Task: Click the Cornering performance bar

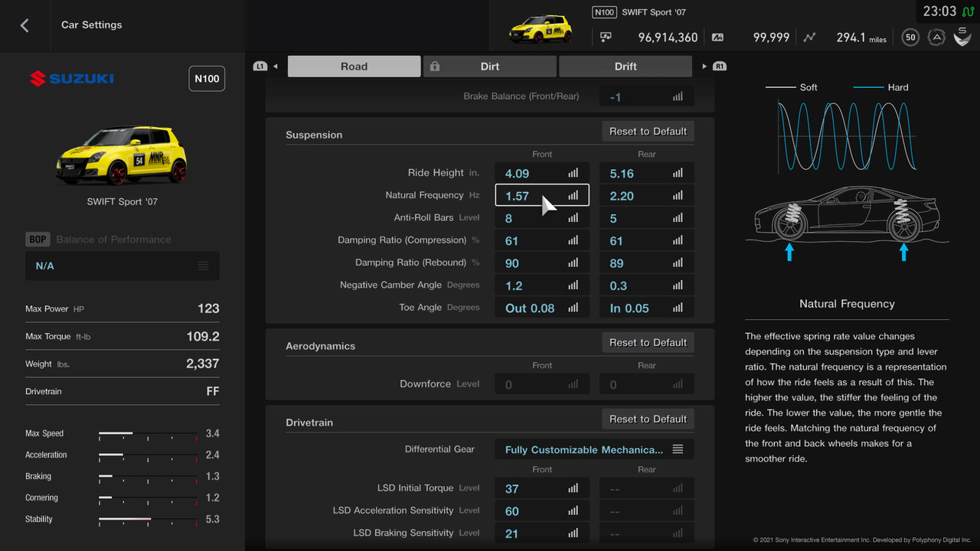Action: click(148, 498)
